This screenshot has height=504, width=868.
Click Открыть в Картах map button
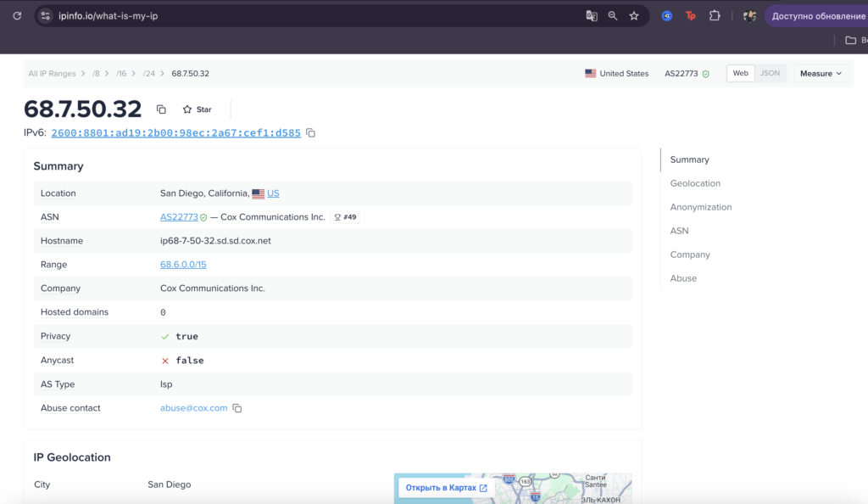click(446, 488)
